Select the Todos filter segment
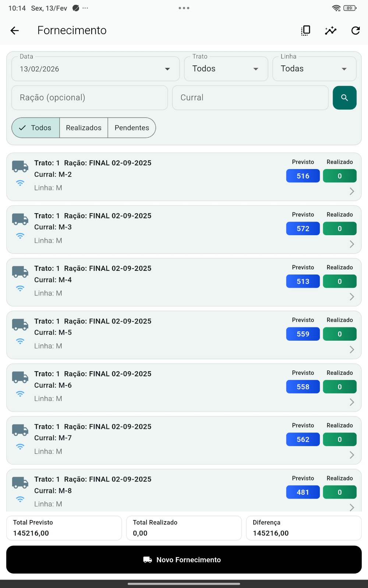368x588 pixels. pos(36,128)
